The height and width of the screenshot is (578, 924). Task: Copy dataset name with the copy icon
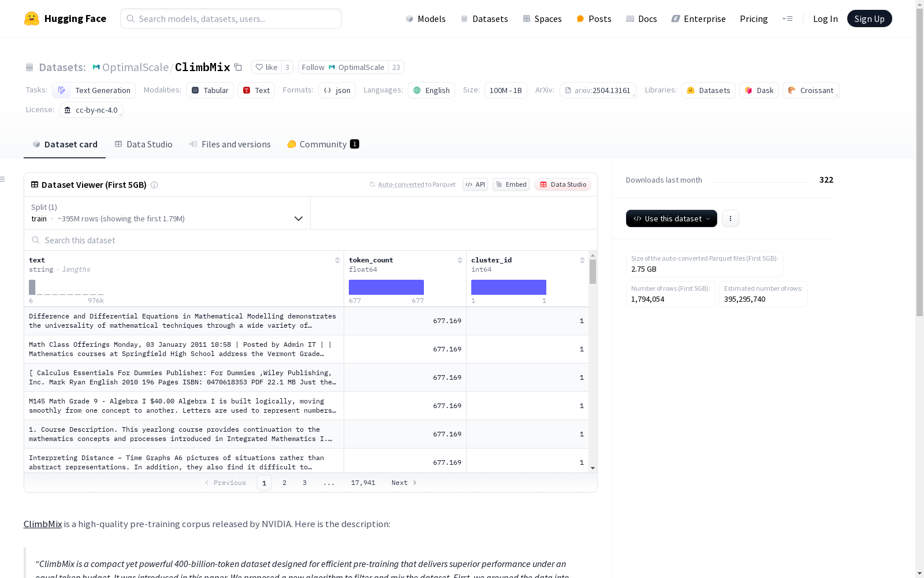[x=238, y=67]
